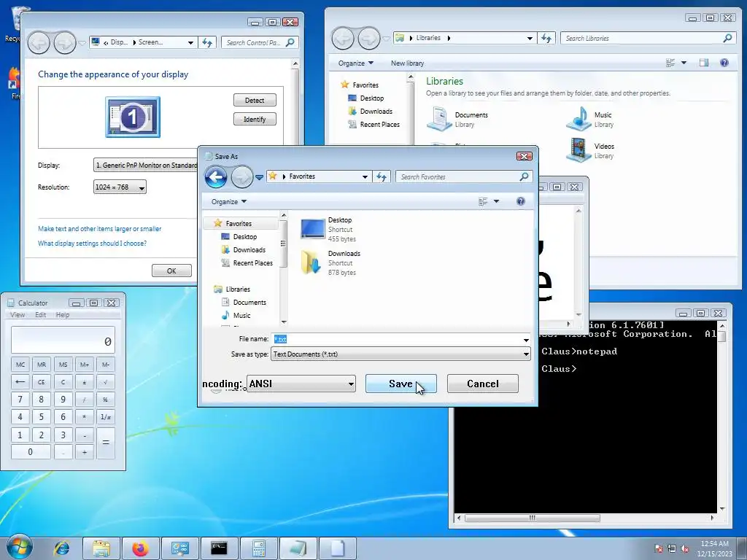Open Firefox from the taskbar
The width and height of the screenshot is (747, 560).
pos(141,548)
